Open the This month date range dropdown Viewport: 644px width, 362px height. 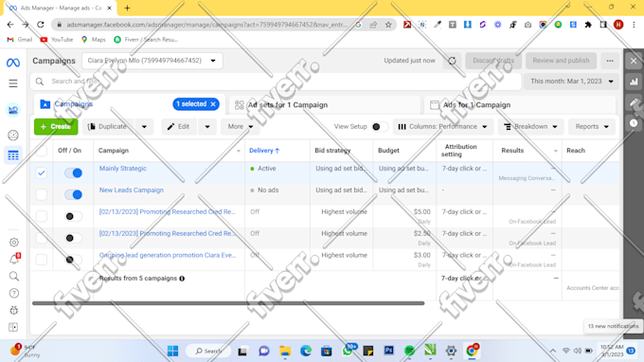coord(571,81)
